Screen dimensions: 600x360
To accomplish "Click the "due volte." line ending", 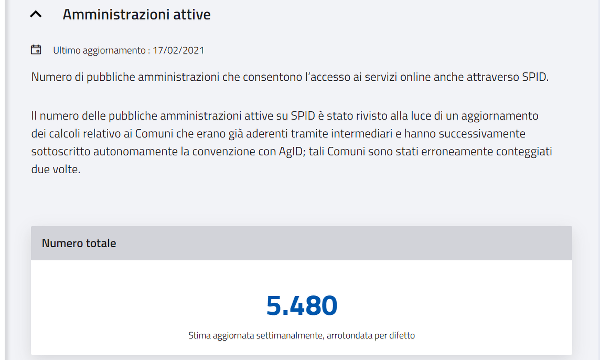I will (x=56, y=169).
